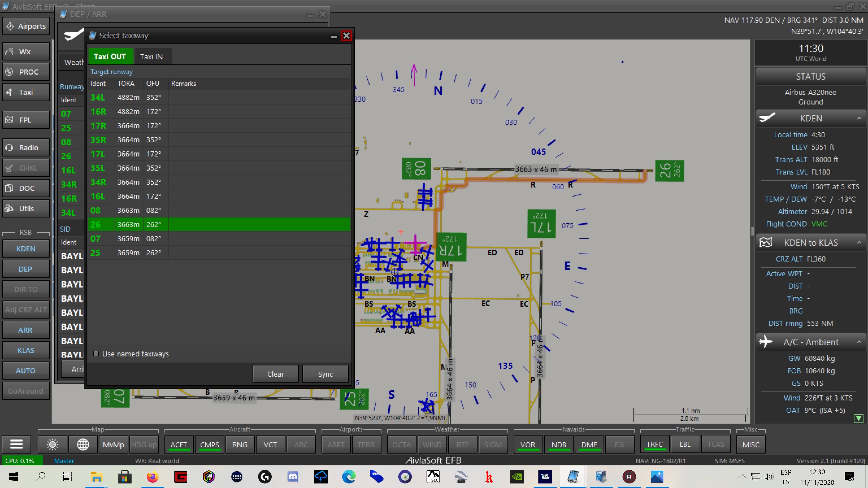Viewport: 868px width, 488px height.
Task: Open Microsoft Edge from the taskbar
Action: [x=349, y=476]
